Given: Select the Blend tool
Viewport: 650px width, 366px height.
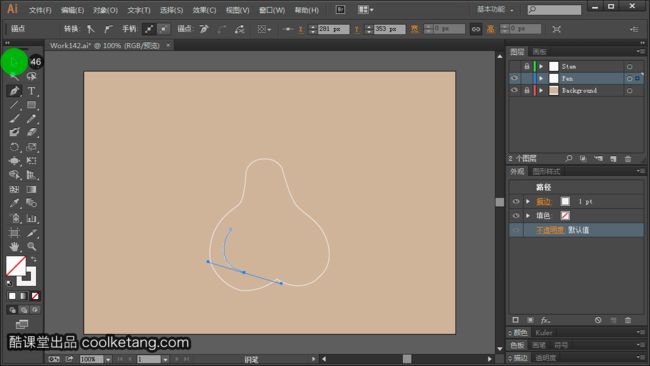Looking at the screenshot, I should pos(32,203).
